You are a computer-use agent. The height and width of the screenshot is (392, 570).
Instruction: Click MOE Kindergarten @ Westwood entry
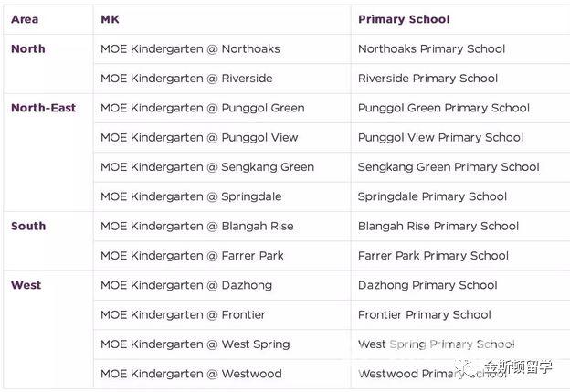(191, 374)
